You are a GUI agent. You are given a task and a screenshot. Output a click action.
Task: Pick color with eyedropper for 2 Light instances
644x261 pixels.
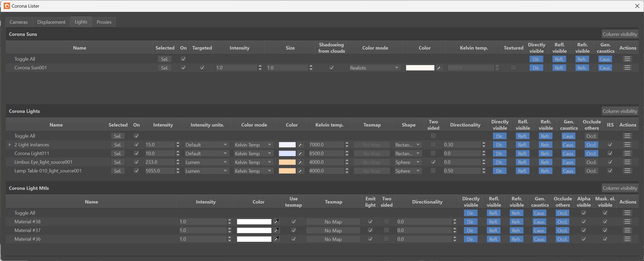(x=300, y=145)
